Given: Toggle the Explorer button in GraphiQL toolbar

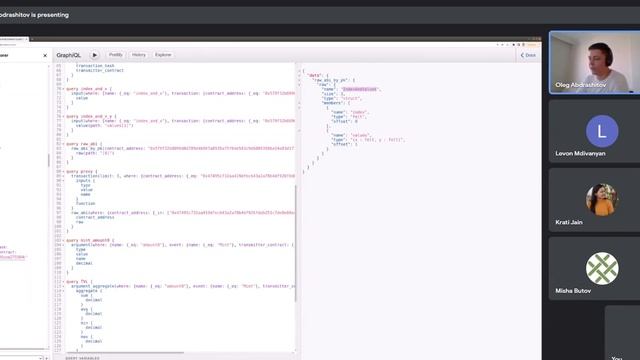Looking at the screenshot, I should pos(163,55).
